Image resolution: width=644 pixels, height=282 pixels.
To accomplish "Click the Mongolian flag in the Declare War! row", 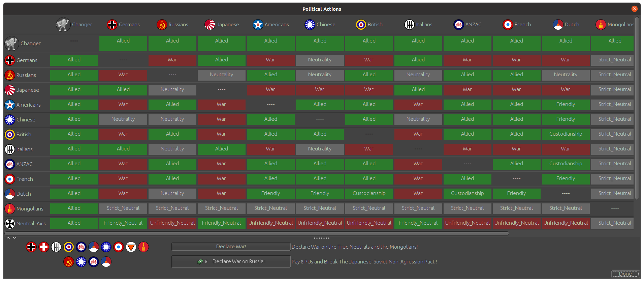I will [x=143, y=247].
